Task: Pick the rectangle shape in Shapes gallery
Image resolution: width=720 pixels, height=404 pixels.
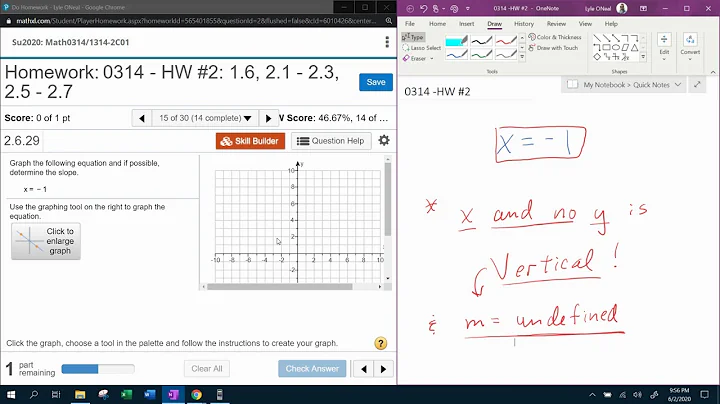Action: [x=606, y=47]
